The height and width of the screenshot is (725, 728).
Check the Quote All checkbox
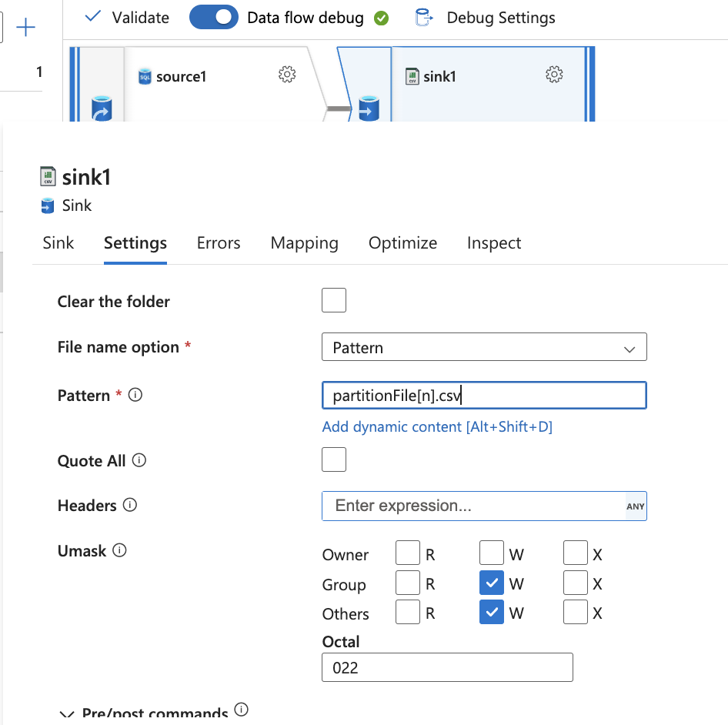click(x=334, y=459)
